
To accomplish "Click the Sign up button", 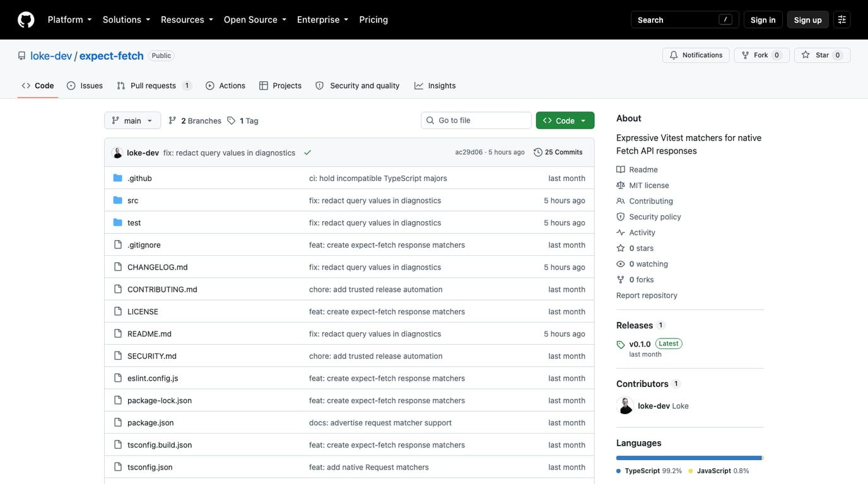I will 808,20.
